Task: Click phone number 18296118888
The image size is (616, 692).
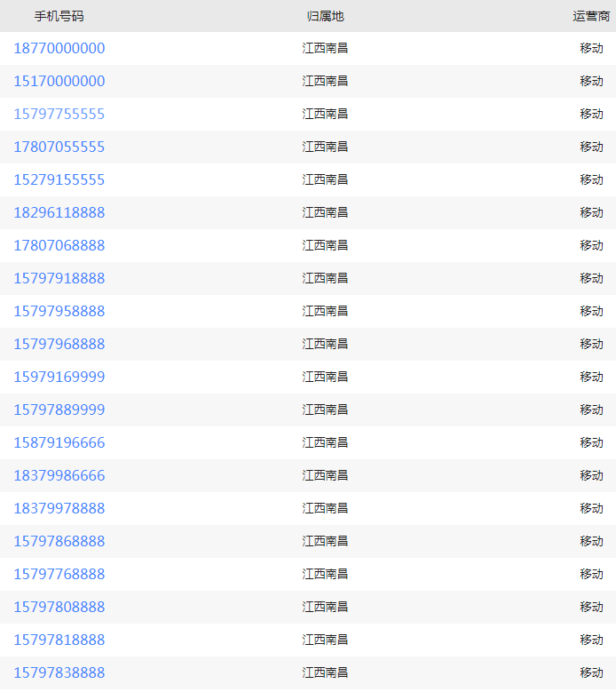Action: [x=59, y=212]
